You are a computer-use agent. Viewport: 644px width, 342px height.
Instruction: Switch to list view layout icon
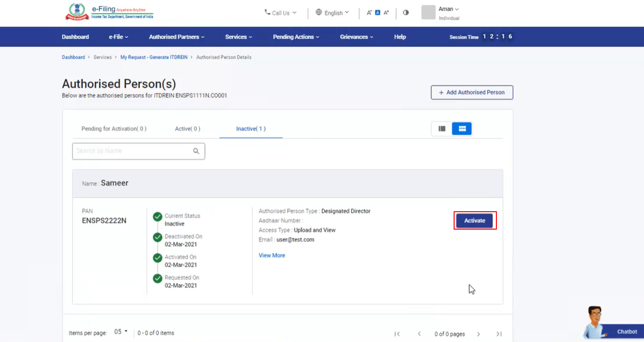click(x=442, y=129)
